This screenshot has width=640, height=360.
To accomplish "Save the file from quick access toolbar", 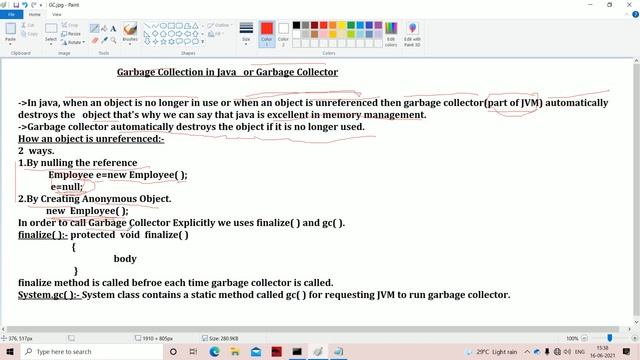I will [x=16, y=5].
